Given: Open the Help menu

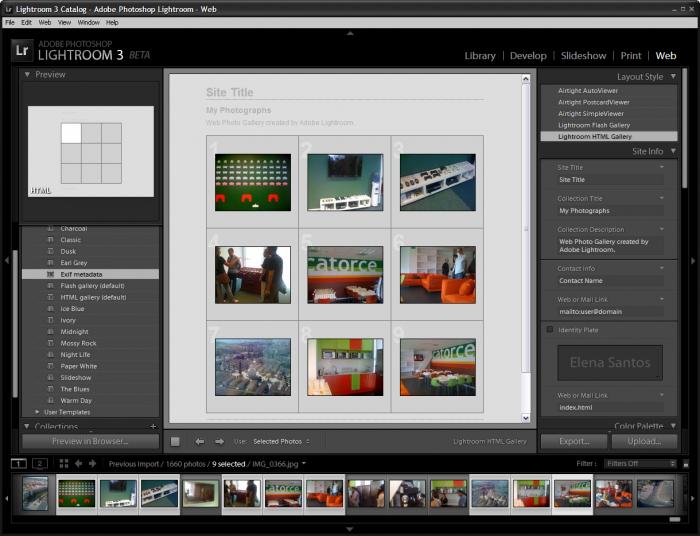Looking at the screenshot, I should [112, 22].
